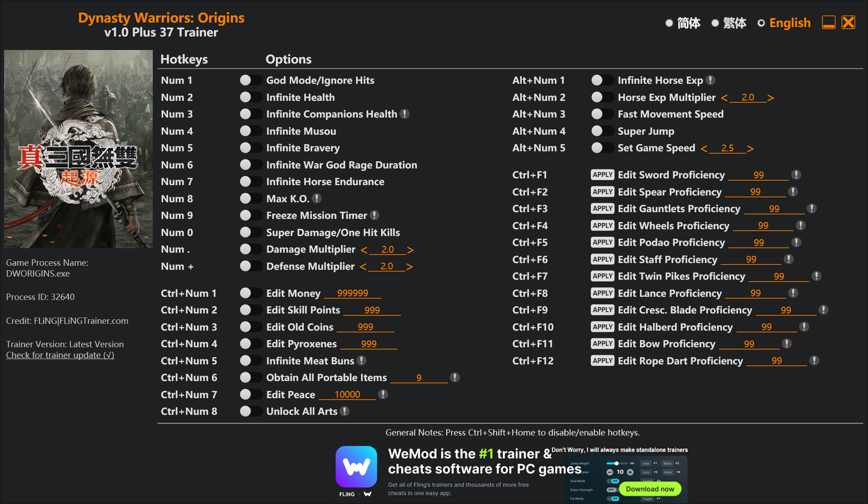This screenshot has height=504, width=868.
Task: Click warning icon beside Infinite Meat Buns
Action: pos(361,360)
